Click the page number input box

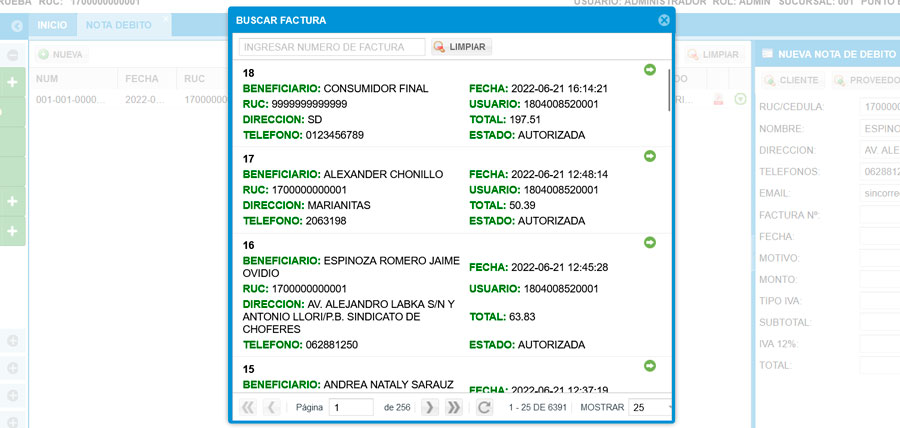coord(351,408)
